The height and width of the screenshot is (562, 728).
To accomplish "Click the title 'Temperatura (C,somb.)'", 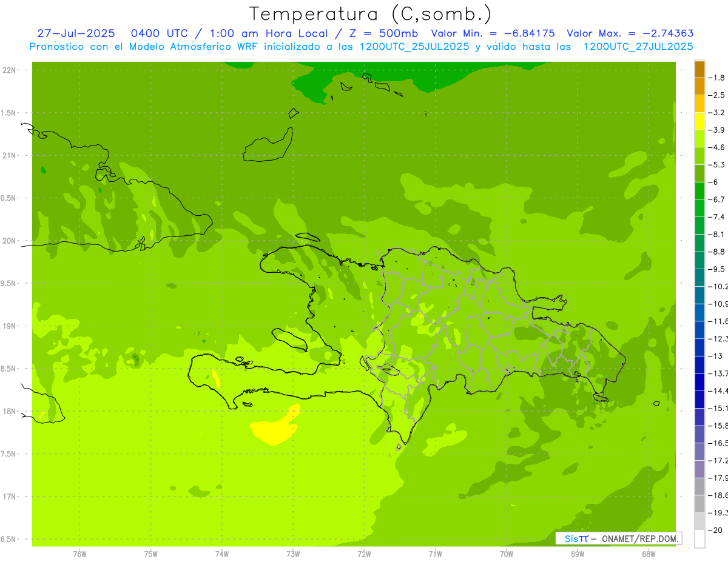I will [371, 14].
